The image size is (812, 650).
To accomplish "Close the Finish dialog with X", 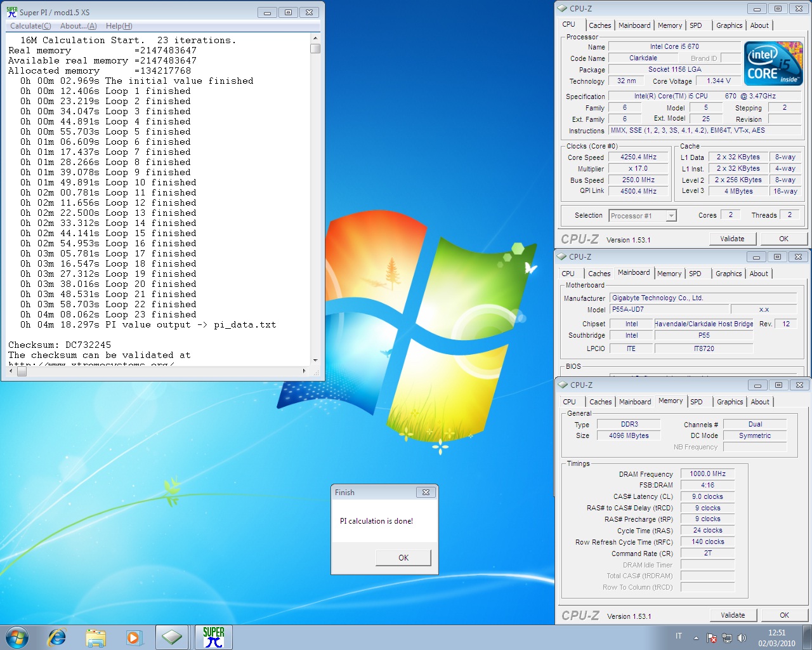I will (x=426, y=492).
